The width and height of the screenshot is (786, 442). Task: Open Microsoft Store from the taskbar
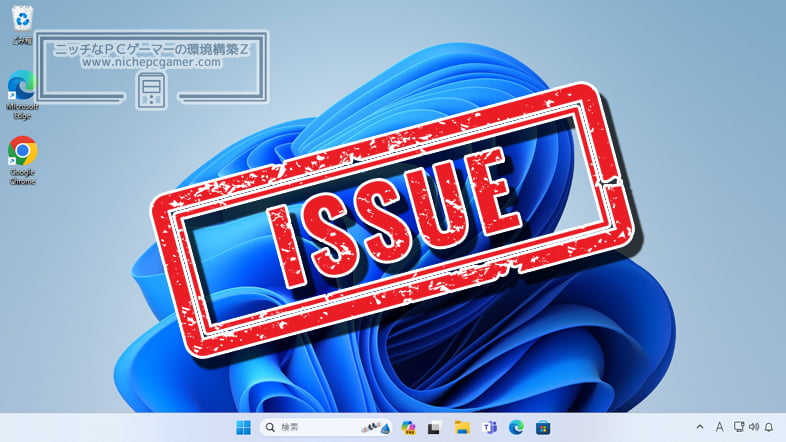pos(543,427)
